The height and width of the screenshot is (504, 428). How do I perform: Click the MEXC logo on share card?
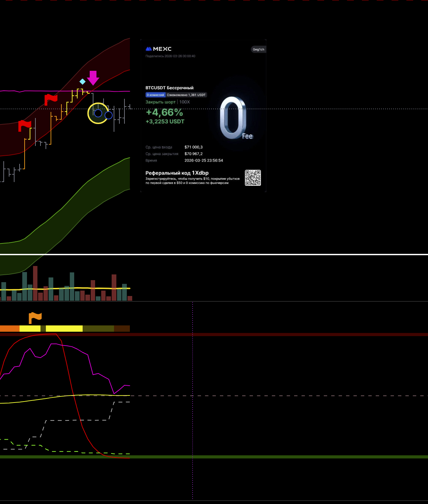[159, 49]
